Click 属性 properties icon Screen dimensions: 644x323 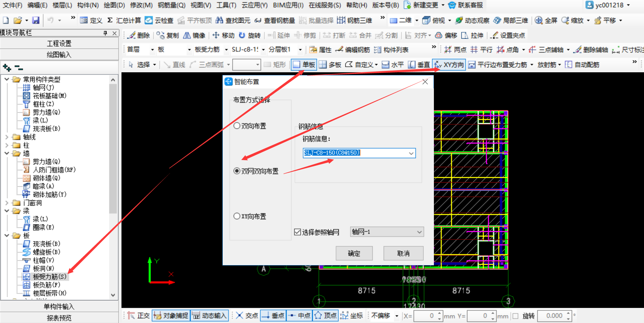pyautogui.click(x=313, y=50)
